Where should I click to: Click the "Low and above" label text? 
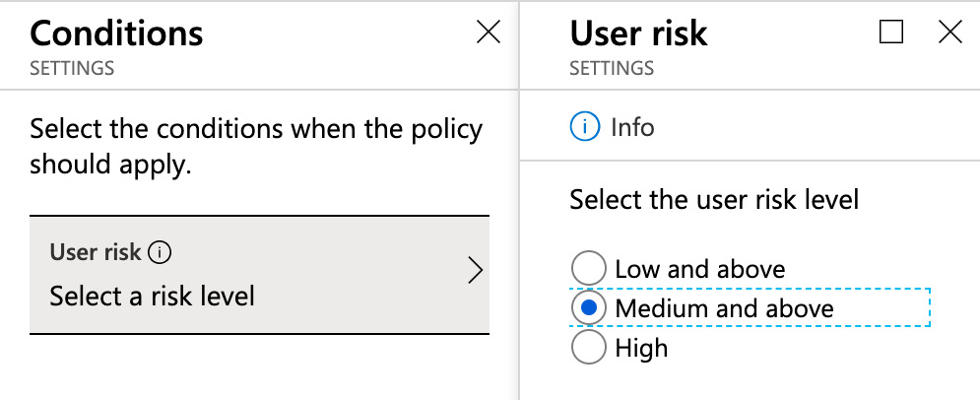coord(700,269)
